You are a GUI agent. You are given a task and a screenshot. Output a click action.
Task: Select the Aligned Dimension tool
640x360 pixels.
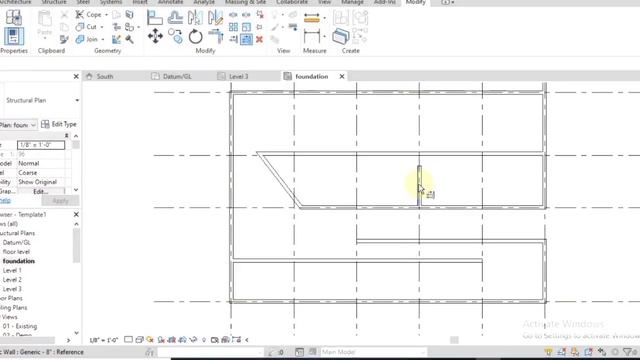[x=312, y=37]
